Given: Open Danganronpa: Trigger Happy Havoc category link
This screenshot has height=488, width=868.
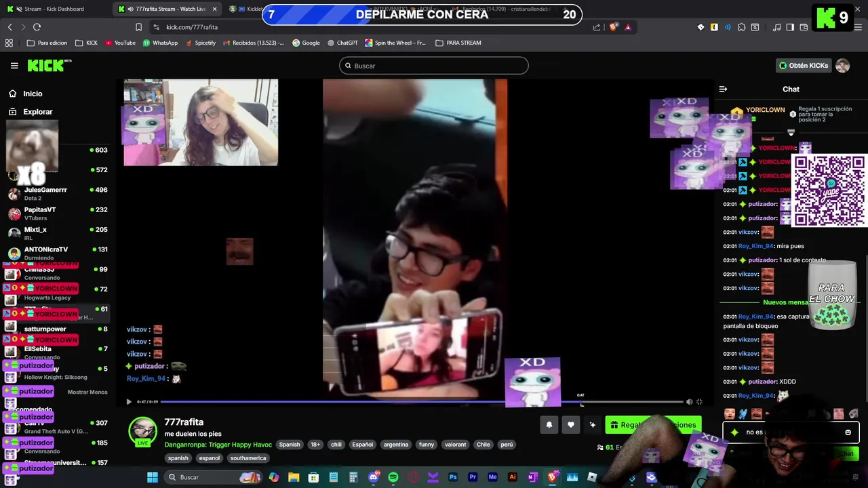Looking at the screenshot, I should [218, 445].
